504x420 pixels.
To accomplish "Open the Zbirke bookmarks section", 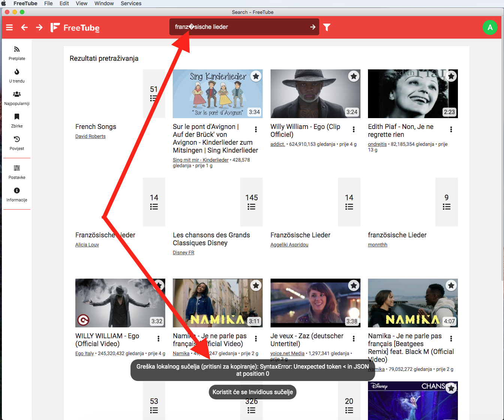I will (16, 121).
